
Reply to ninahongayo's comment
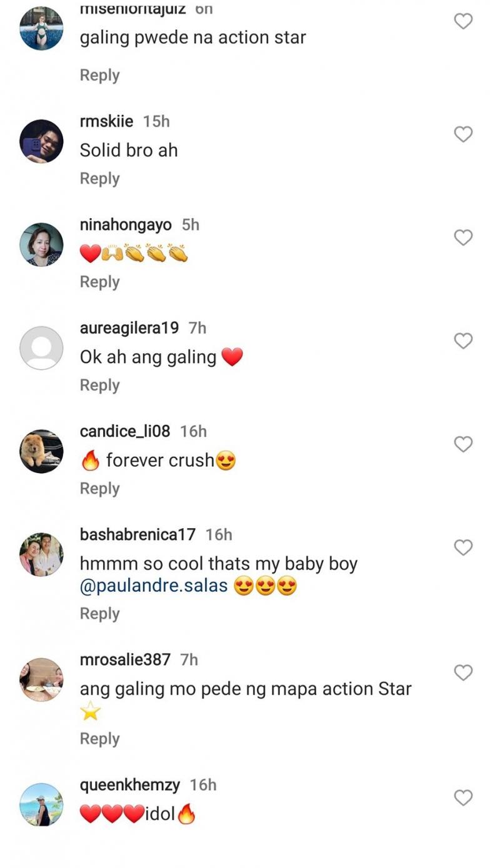99,282
